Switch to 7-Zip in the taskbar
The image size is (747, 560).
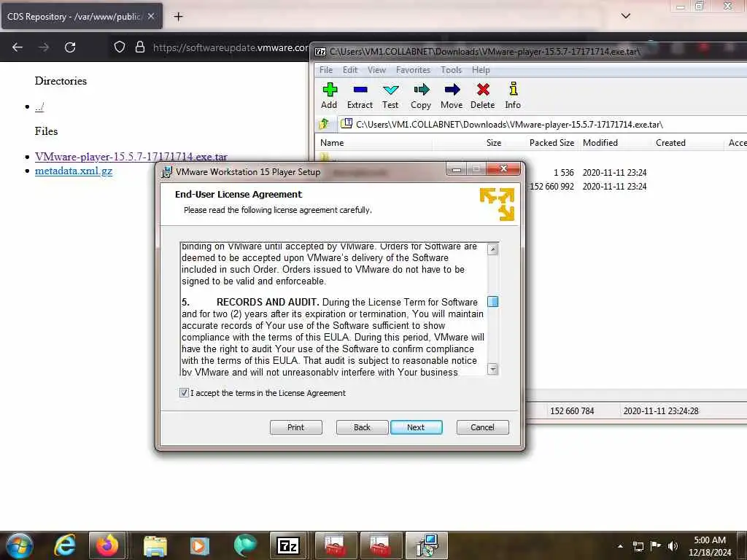click(288, 545)
